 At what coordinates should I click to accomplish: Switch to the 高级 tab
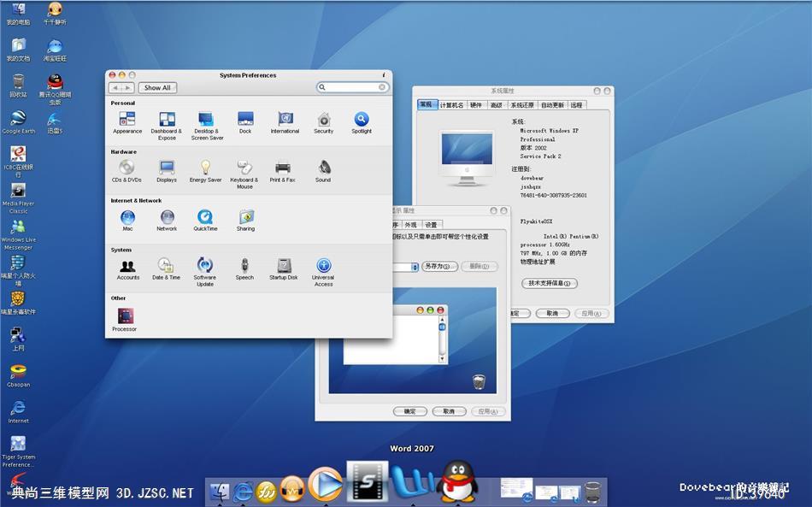click(x=496, y=105)
